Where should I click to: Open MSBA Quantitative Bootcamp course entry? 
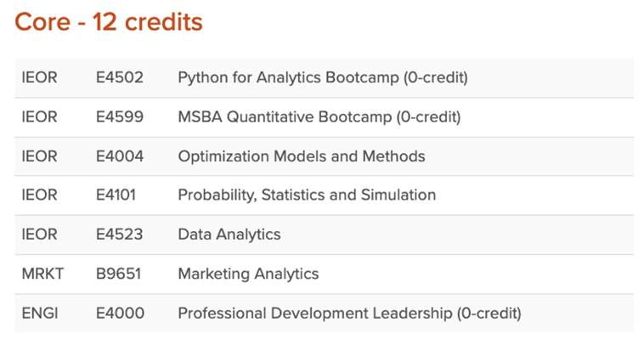319,117
